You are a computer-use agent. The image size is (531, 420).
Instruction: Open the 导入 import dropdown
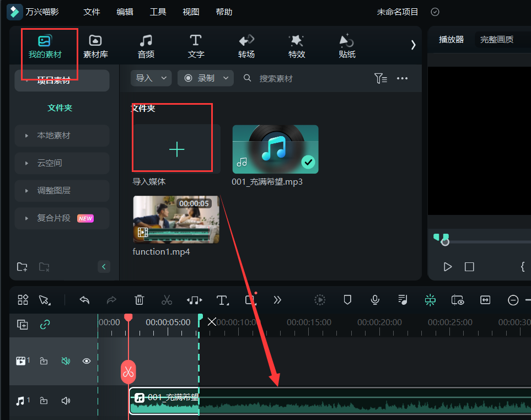(151, 78)
